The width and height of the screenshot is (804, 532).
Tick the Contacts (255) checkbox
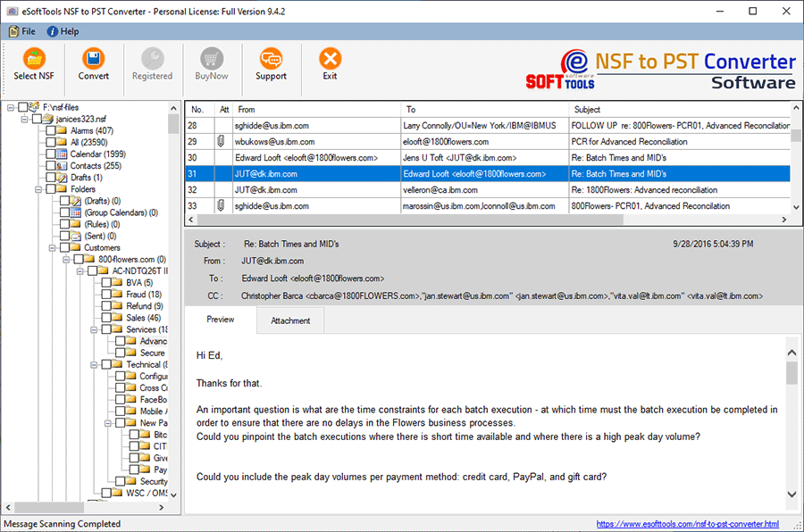point(51,165)
